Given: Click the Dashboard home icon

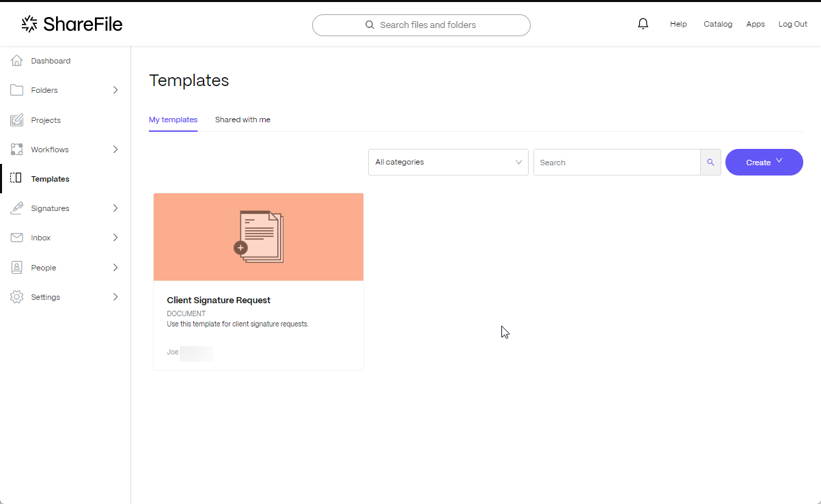Looking at the screenshot, I should click(17, 61).
